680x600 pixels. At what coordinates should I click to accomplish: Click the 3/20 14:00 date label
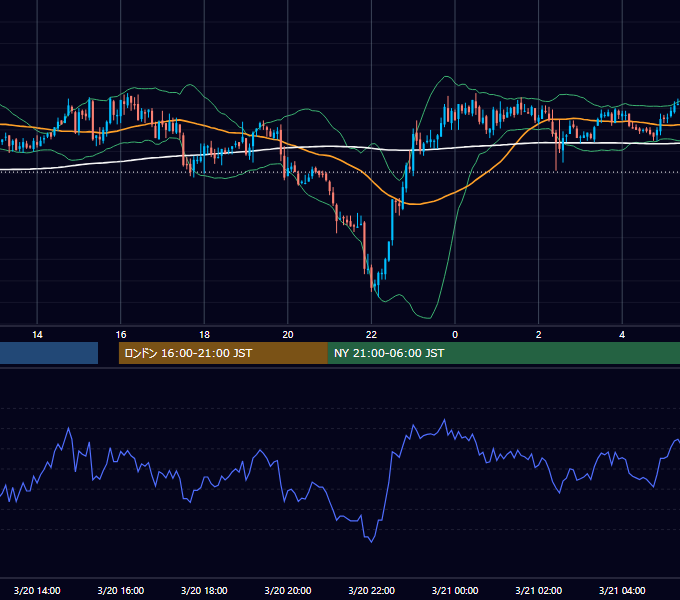(x=37, y=590)
